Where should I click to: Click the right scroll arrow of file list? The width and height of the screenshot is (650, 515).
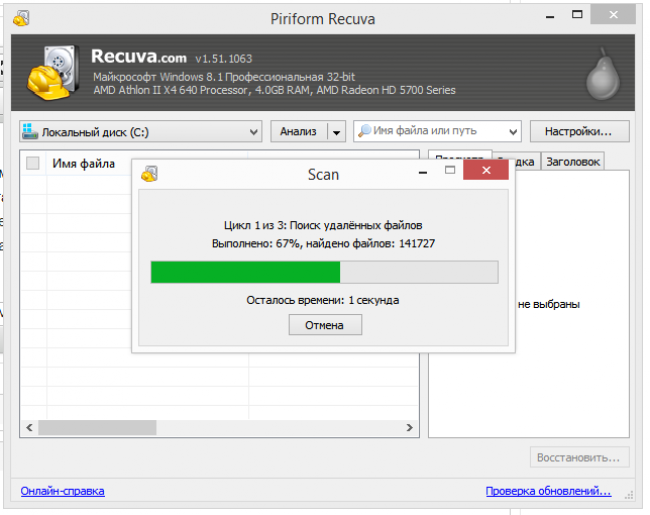[x=410, y=428]
